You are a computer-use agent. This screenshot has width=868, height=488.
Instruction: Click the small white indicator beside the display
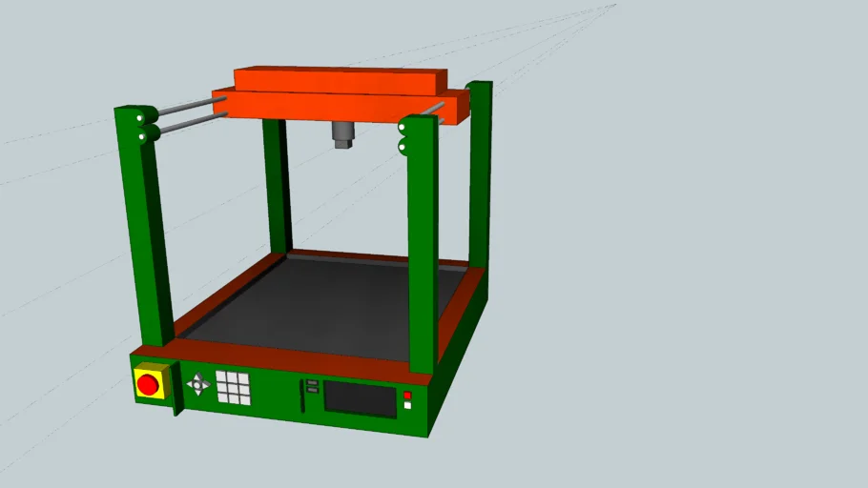[x=407, y=406]
